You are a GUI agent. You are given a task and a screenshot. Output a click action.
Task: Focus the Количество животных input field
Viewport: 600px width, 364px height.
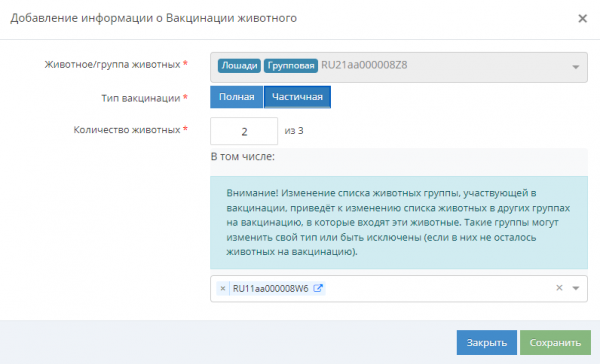pyautogui.click(x=244, y=131)
